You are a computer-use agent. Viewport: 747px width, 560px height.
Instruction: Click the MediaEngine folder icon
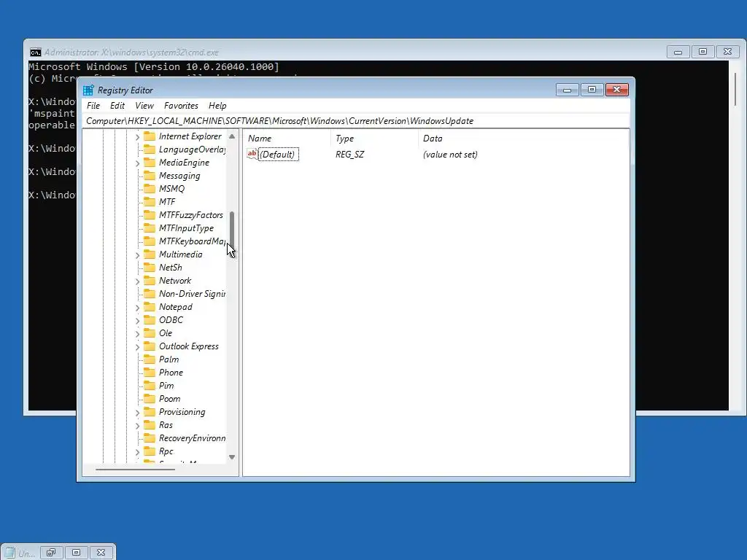150,163
